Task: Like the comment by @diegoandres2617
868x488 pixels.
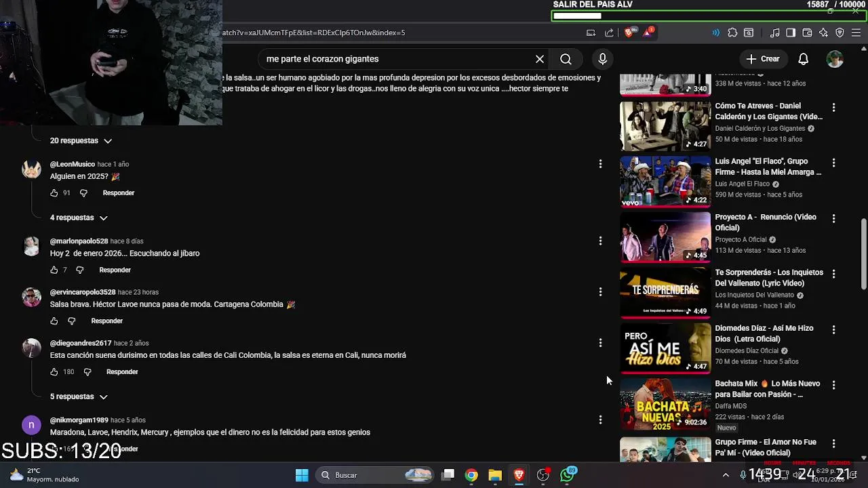Action: 54,371
